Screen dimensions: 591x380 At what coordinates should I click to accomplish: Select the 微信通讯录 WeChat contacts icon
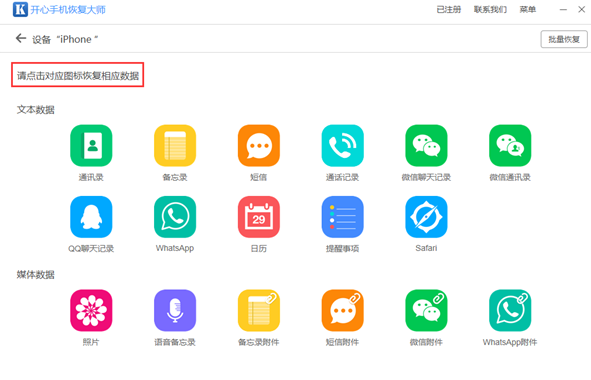click(510, 146)
